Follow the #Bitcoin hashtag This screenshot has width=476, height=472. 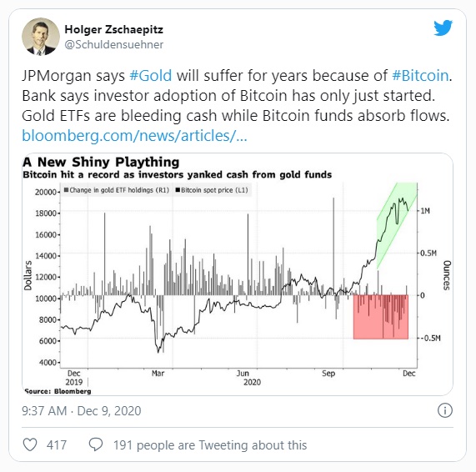pos(420,75)
